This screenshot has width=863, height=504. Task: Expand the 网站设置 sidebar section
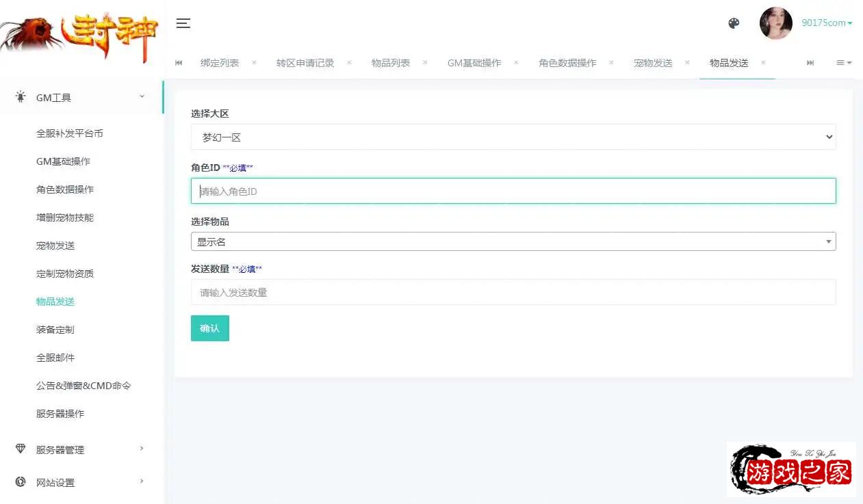click(81, 482)
